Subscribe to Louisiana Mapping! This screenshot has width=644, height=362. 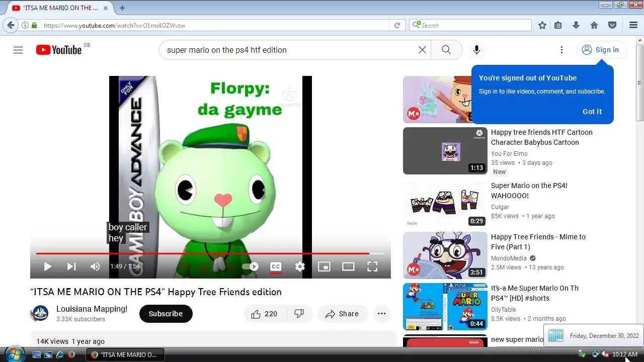click(x=166, y=314)
